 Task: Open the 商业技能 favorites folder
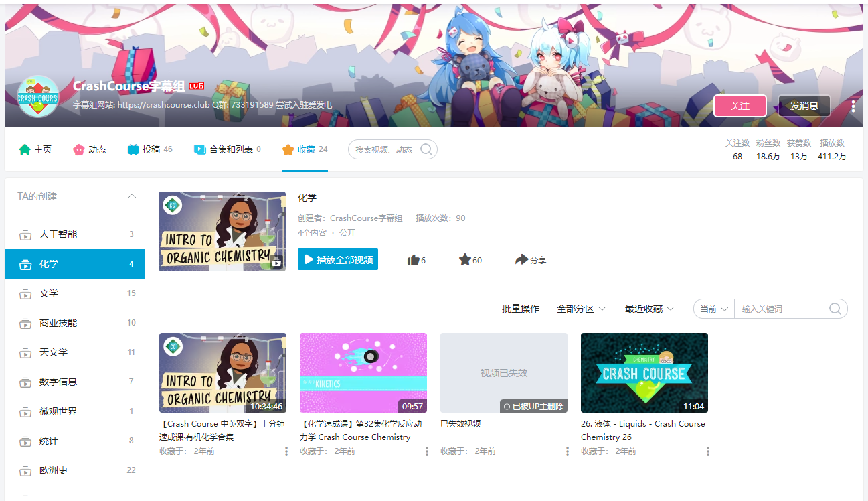tap(74, 323)
